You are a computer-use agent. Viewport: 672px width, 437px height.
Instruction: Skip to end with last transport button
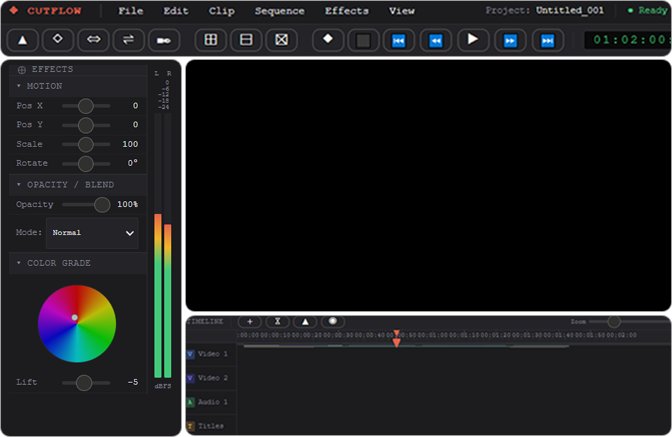pyautogui.click(x=546, y=41)
